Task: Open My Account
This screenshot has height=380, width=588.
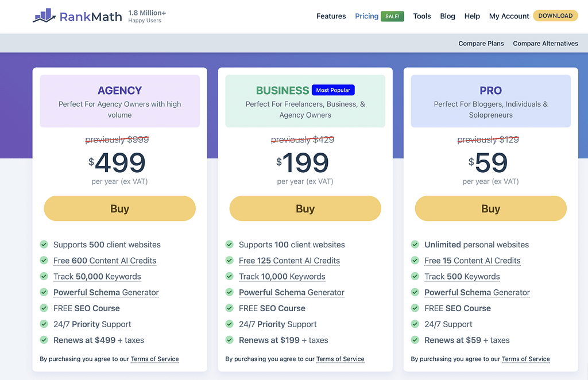Action: 509,16
